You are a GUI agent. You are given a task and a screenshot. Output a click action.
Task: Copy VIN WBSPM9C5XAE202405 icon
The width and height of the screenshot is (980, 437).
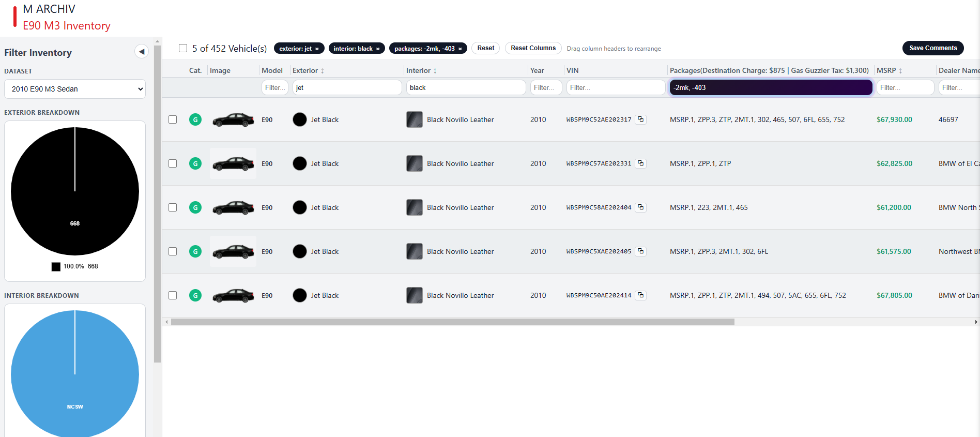coord(640,251)
